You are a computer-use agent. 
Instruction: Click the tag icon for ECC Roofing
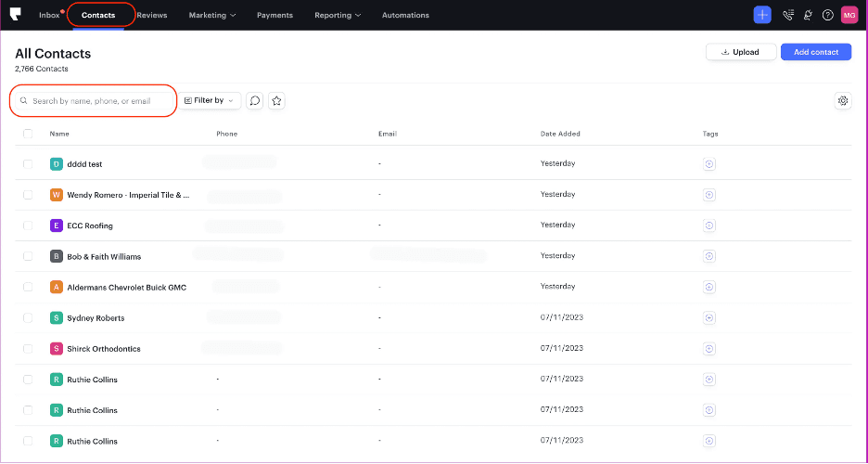click(709, 226)
